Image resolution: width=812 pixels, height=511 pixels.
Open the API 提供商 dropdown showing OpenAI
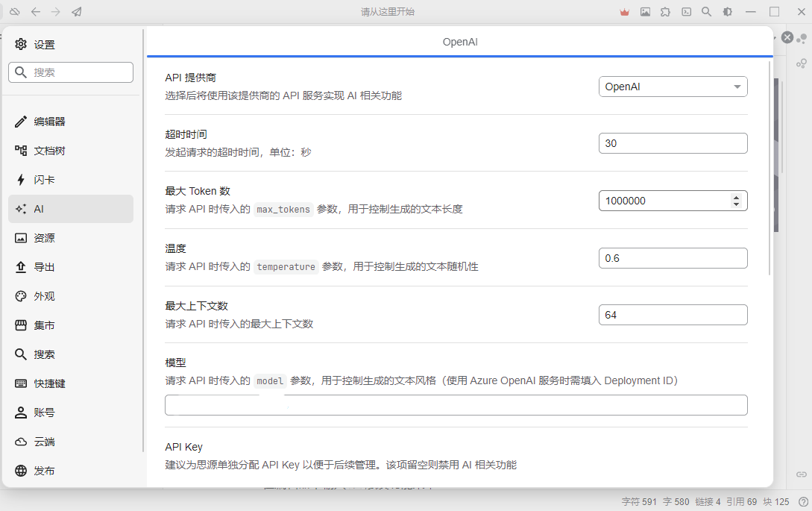(x=673, y=87)
